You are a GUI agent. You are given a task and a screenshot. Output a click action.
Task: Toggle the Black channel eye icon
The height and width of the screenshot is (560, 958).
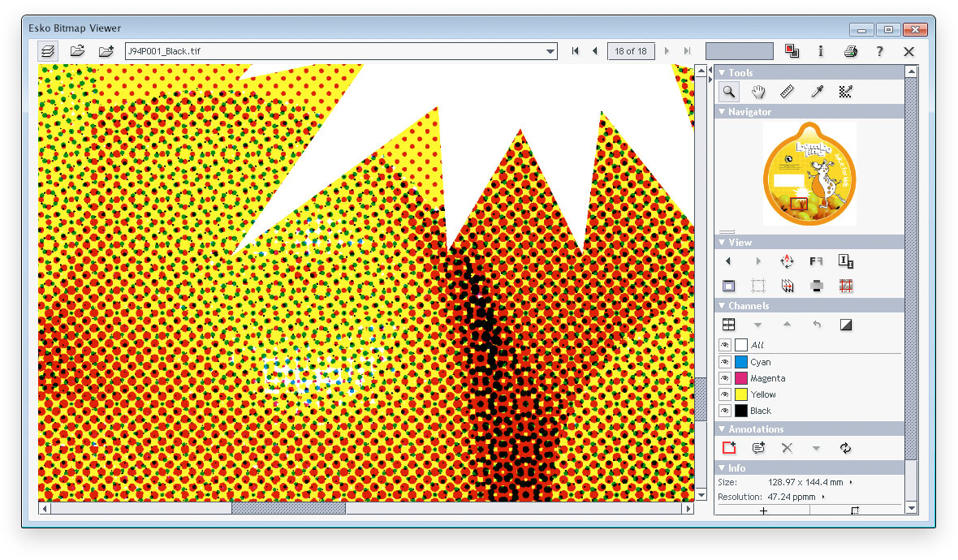click(725, 411)
